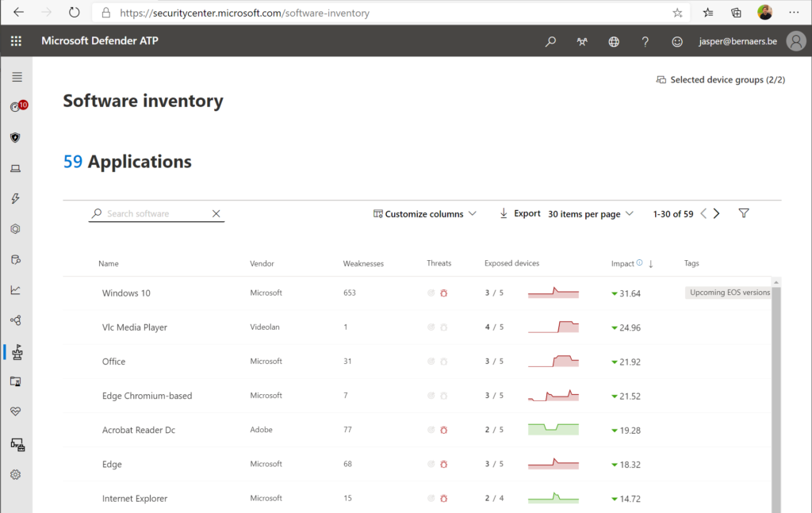The height and width of the screenshot is (513, 812).
Task: Click the jasper@bernaers.be account name
Action: click(x=737, y=41)
